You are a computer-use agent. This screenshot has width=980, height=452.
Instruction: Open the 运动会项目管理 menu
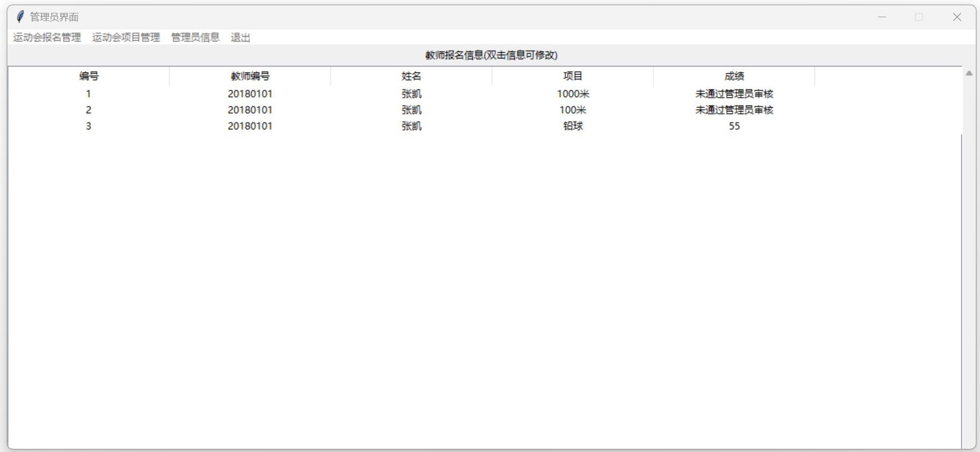(126, 37)
